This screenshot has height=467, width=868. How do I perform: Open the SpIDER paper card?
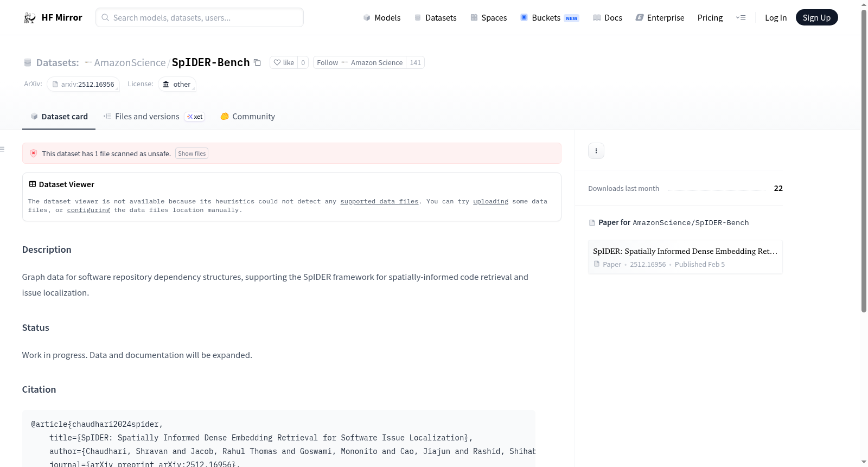point(685,257)
